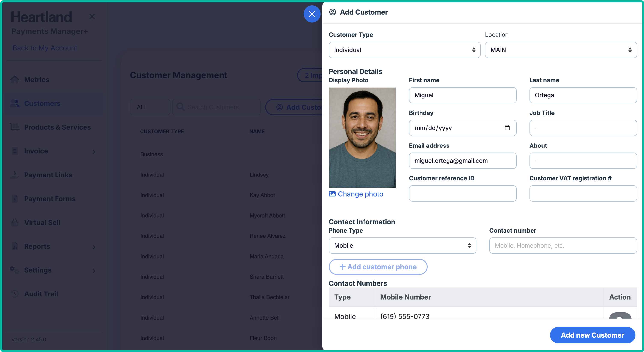This screenshot has height=352, width=644.
Task: Expand the Settings submenu chevron
Action: pyautogui.click(x=94, y=271)
